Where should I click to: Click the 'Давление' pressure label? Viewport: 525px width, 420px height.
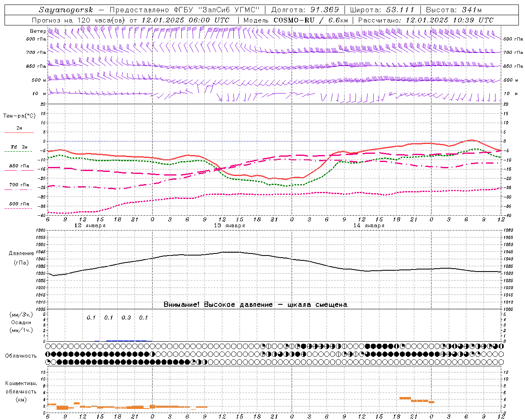21,253
